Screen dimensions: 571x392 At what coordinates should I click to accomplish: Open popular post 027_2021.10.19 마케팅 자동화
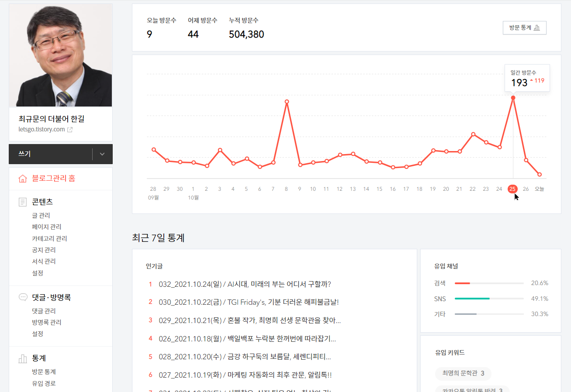tap(245, 375)
